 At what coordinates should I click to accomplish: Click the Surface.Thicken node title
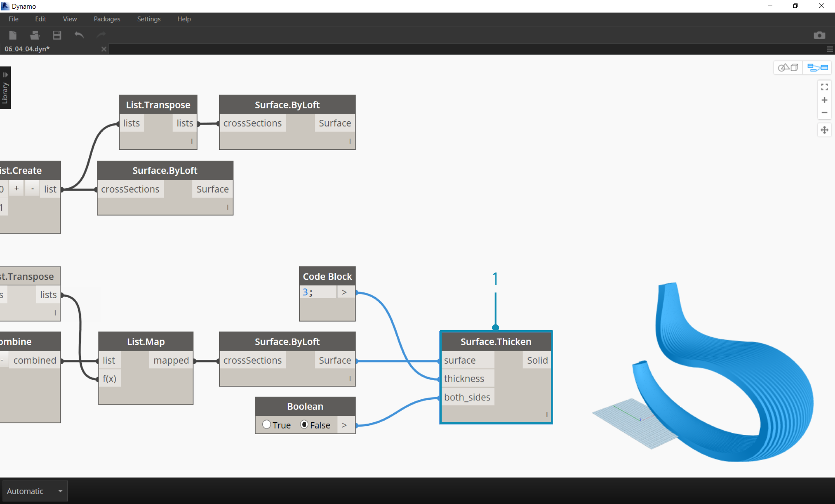pos(496,342)
